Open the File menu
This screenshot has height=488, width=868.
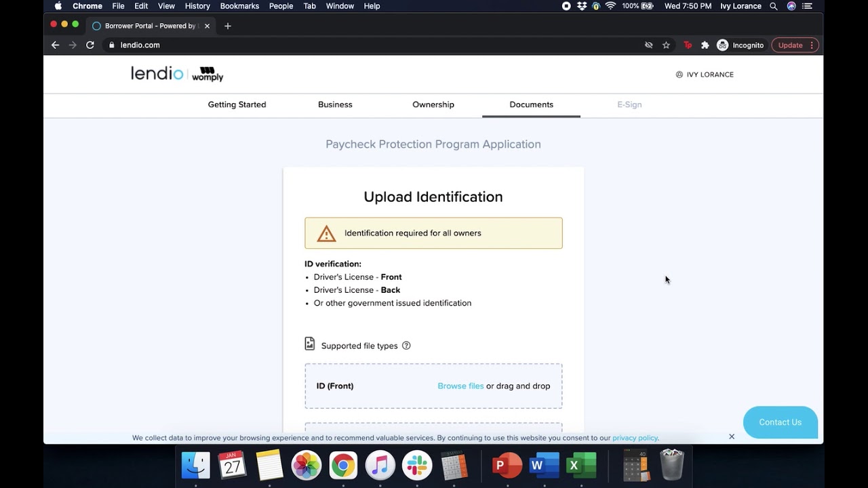118,6
